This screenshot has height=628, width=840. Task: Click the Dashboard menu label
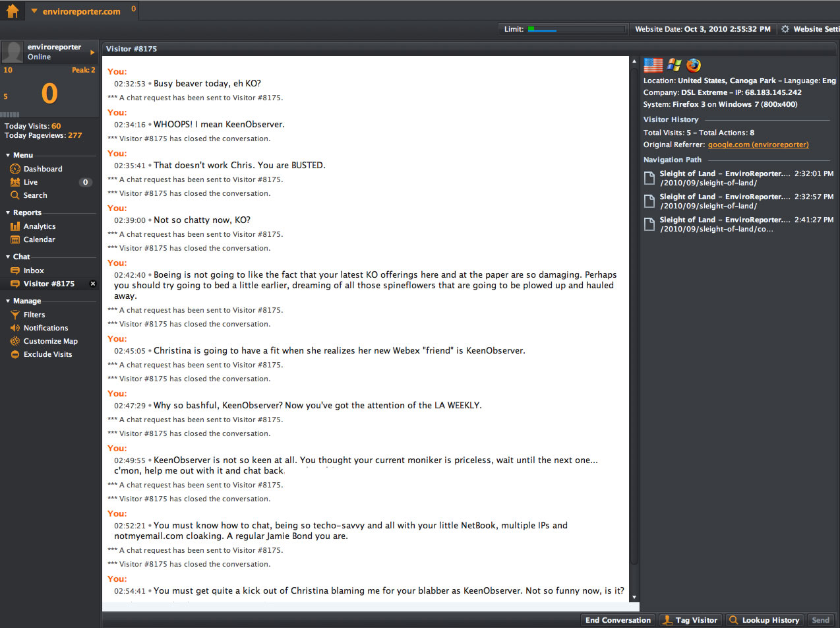tap(43, 169)
